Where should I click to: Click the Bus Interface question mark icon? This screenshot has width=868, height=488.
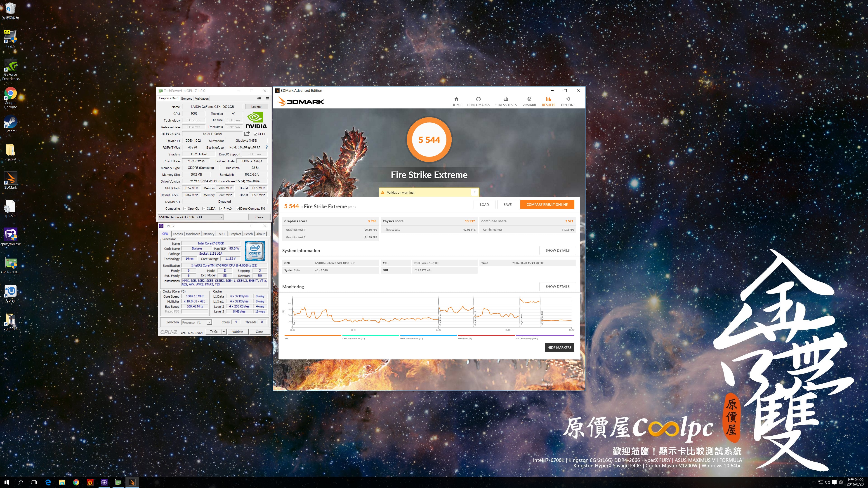click(267, 147)
